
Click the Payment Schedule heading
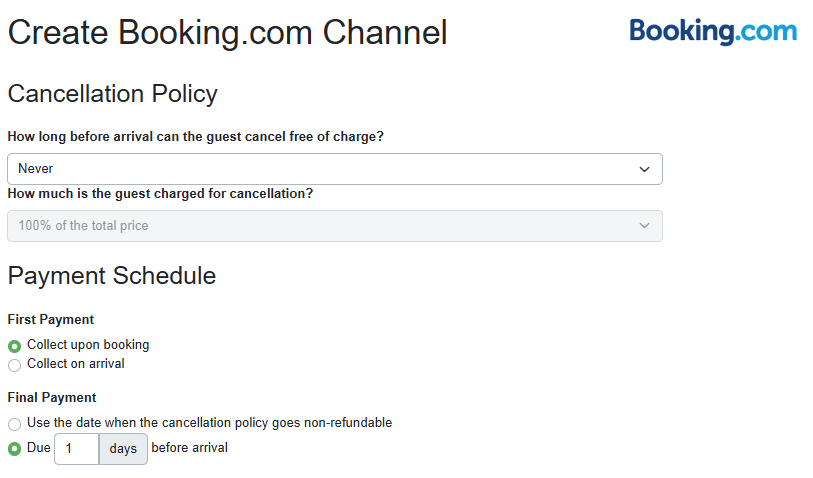[111, 275]
